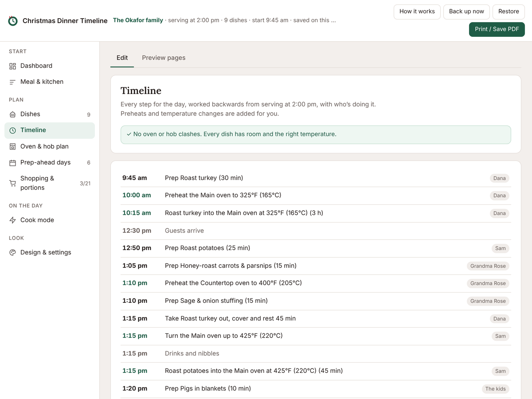Click Prep Sage & onion stuffing step
Viewport: 532px width, 399px height.
coord(216,301)
